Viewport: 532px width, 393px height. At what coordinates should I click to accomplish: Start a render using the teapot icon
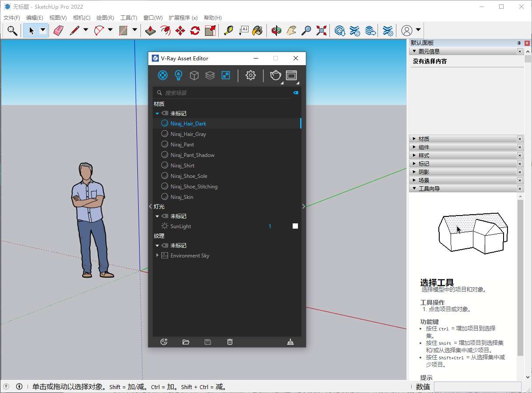(x=275, y=75)
